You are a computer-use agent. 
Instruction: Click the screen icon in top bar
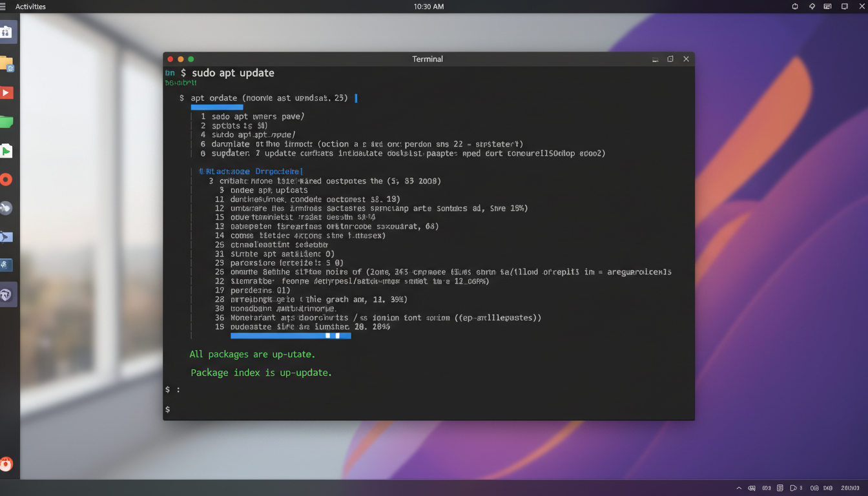coord(844,6)
